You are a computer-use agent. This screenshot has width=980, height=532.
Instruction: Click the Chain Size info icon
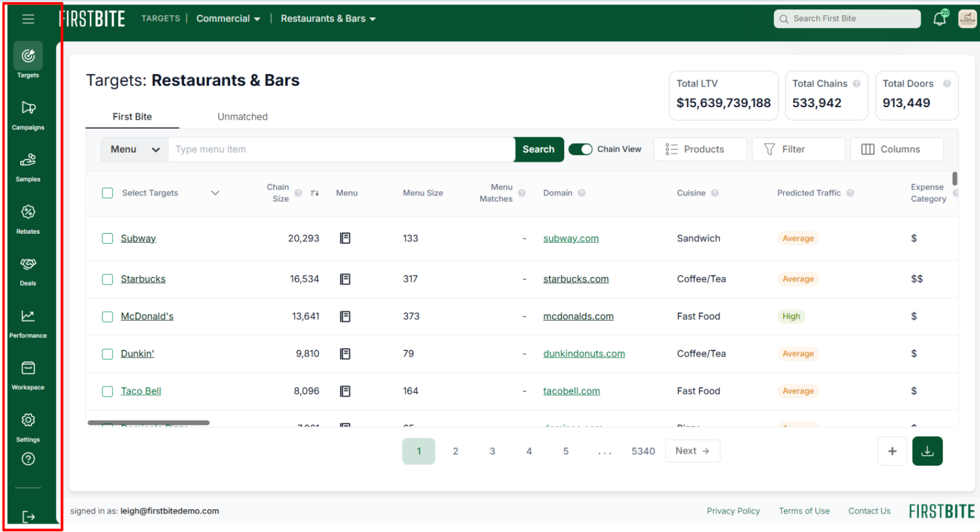[x=298, y=193]
